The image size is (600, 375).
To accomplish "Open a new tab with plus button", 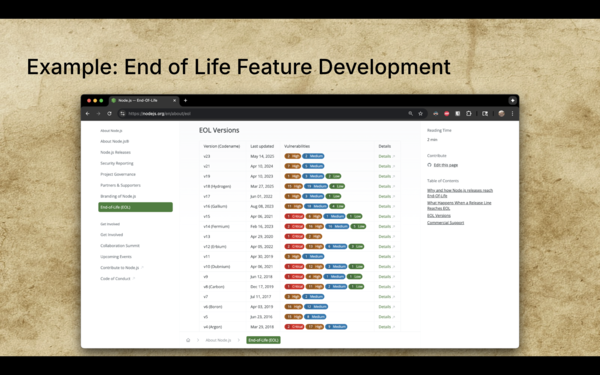I will (x=186, y=101).
